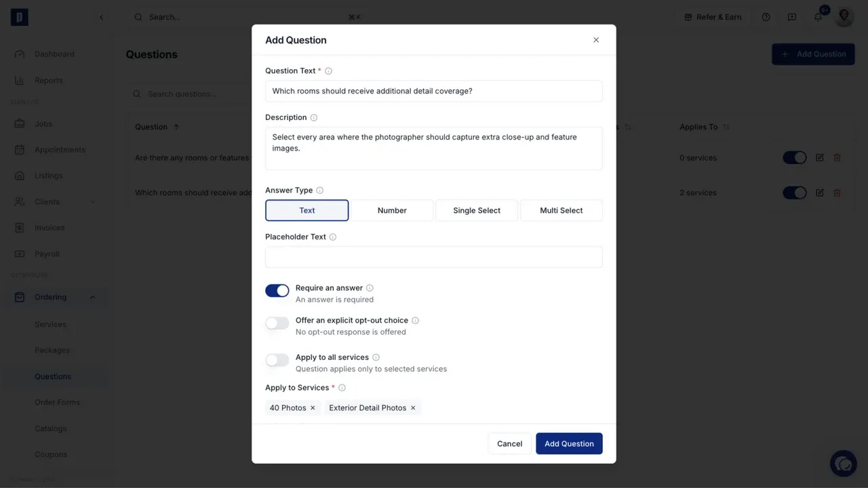This screenshot has height=488, width=868.
Task: Click the Question Text info icon
Action: click(329, 71)
